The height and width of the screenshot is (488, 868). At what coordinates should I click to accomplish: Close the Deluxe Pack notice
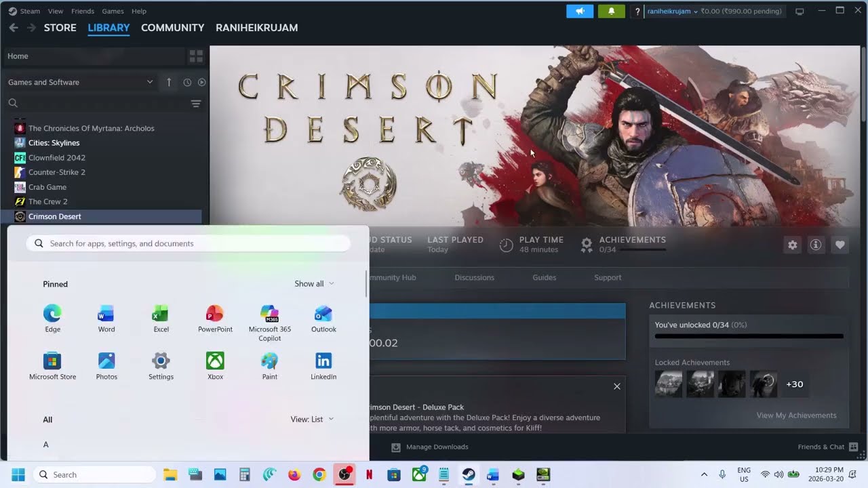click(616, 386)
